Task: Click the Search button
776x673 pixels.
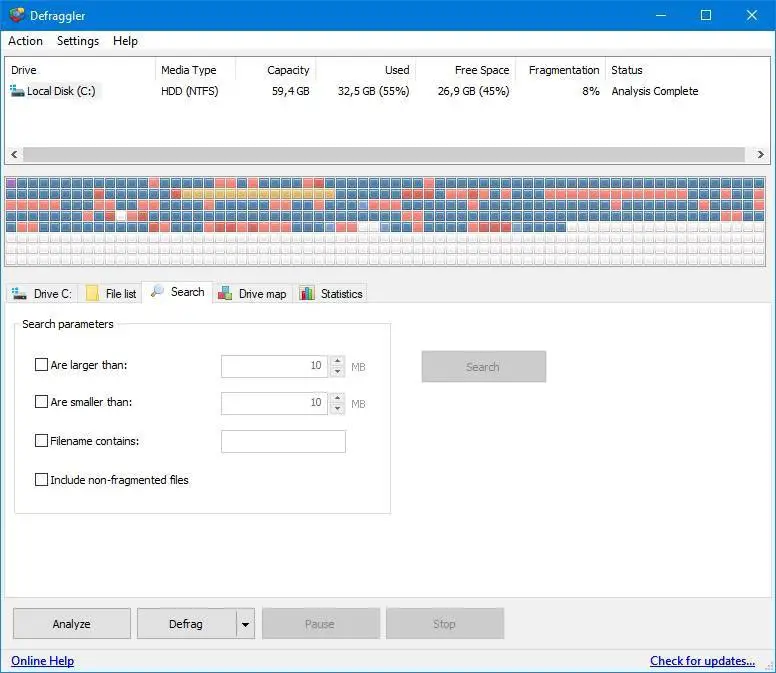Action: pyautogui.click(x=484, y=367)
